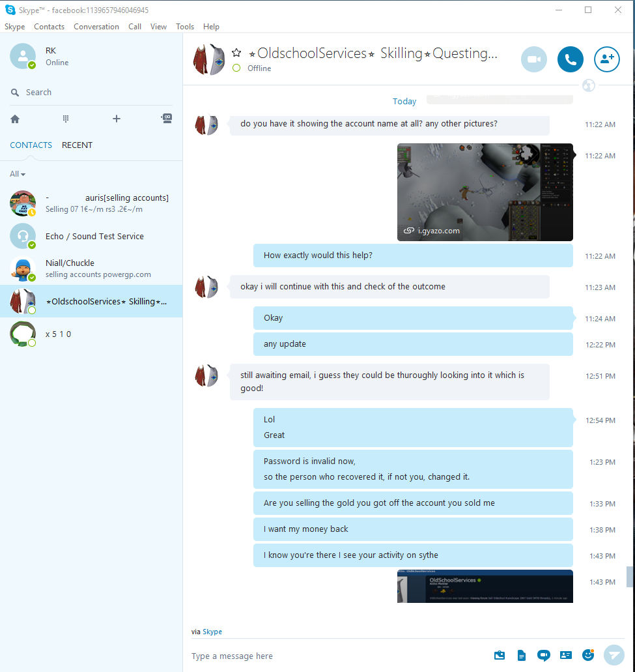635x672 pixels.
Task: Select the OldschoolServices contact in list
Action: 91,301
